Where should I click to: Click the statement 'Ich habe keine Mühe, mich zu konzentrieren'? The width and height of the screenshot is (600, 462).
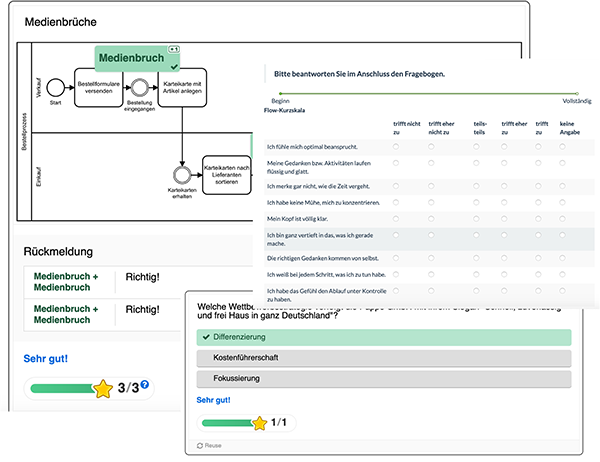pyautogui.click(x=323, y=202)
